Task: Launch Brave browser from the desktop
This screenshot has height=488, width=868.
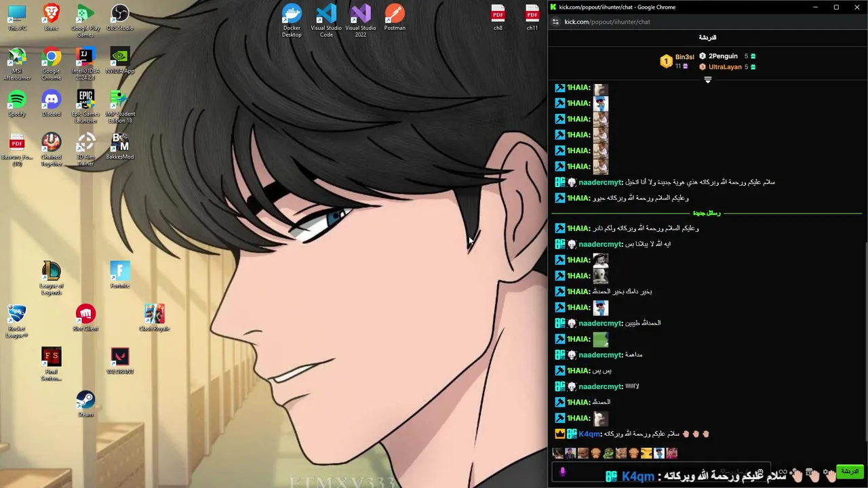Action: tap(51, 18)
